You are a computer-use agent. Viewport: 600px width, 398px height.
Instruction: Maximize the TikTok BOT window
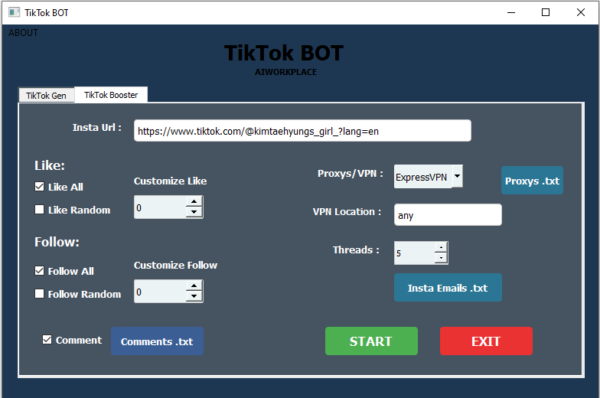[x=546, y=13]
